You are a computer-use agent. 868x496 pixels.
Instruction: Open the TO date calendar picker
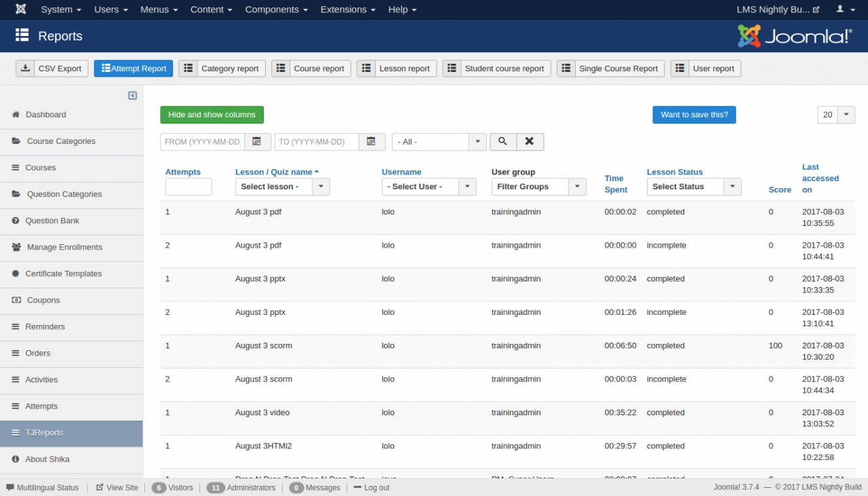tap(372, 142)
